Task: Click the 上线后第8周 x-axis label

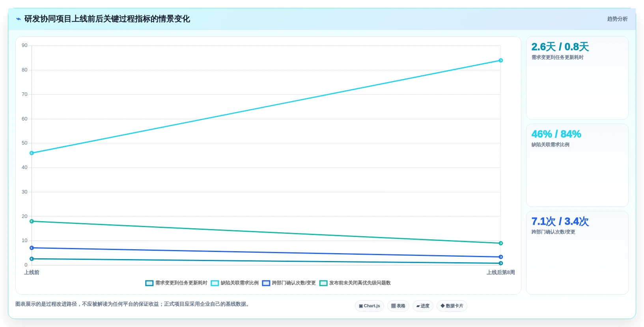Action: coord(500,272)
